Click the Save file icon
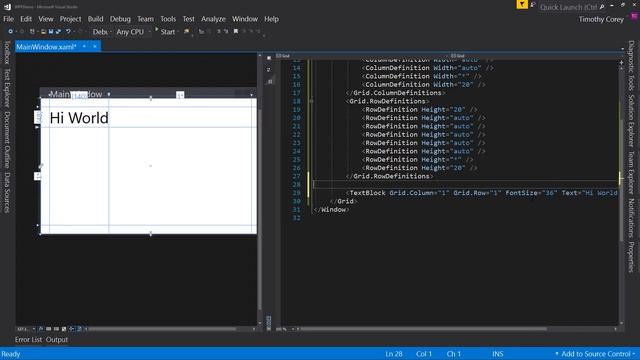Image resolution: width=640 pixels, height=360 pixels. 51,31
